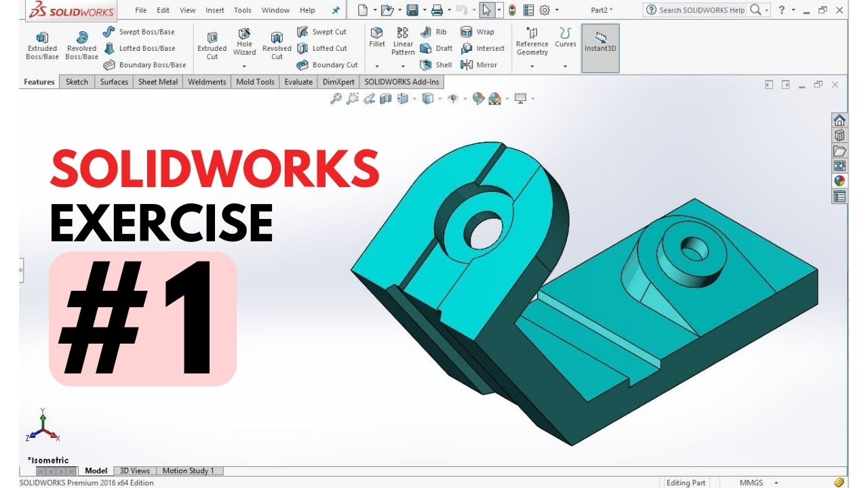868x488 pixels.
Task: Open the dropdown arrow next to Options gear
Action: [x=557, y=10]
